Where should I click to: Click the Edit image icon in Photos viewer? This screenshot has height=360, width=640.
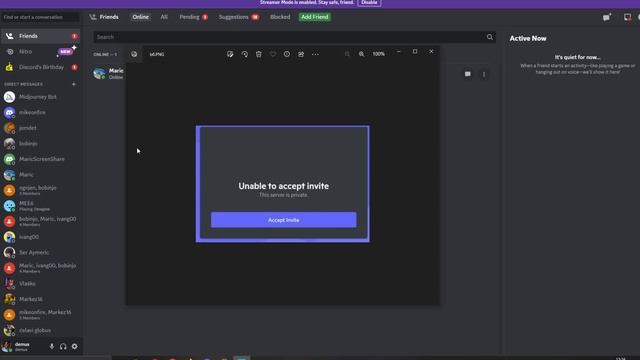tap(230, 54)
